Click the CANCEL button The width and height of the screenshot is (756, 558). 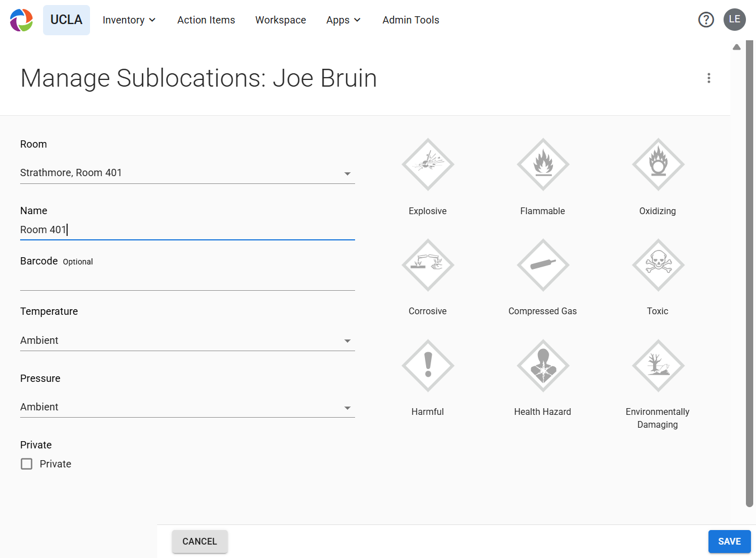click(x=200, y=541)
